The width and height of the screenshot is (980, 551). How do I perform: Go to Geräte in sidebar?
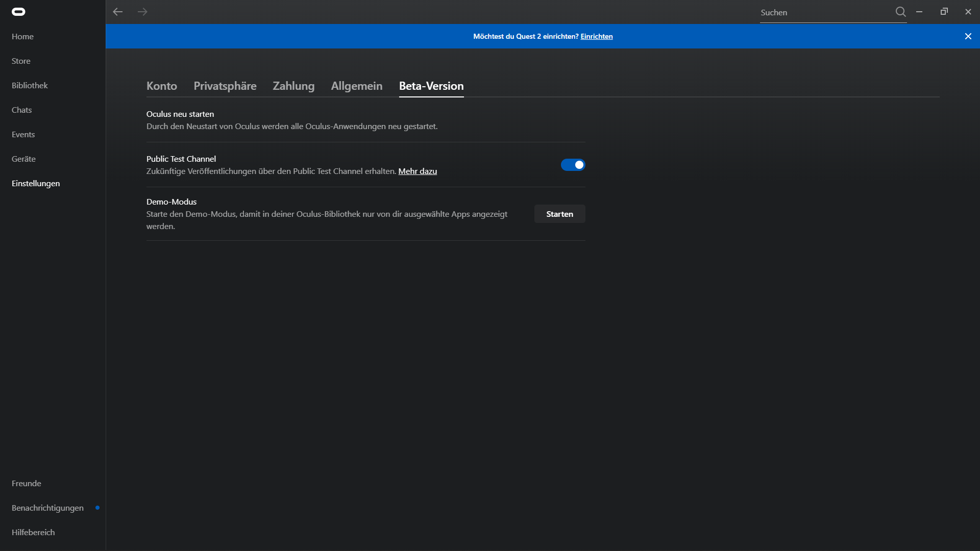pyautogui.click(x=23, y=159)
